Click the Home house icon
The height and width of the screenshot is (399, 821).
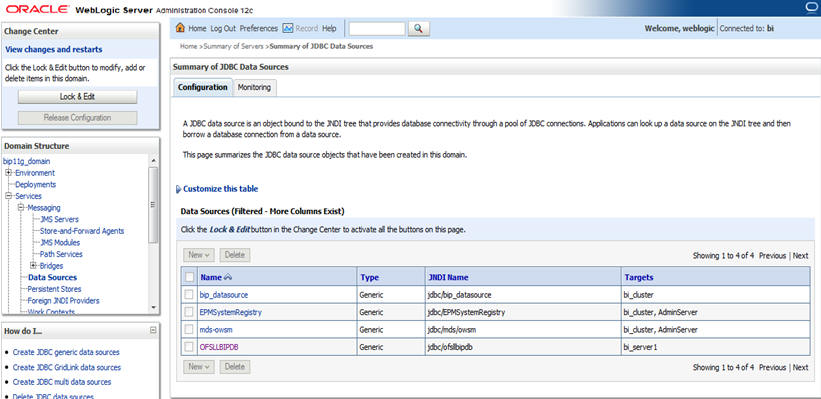coord(180,28)
